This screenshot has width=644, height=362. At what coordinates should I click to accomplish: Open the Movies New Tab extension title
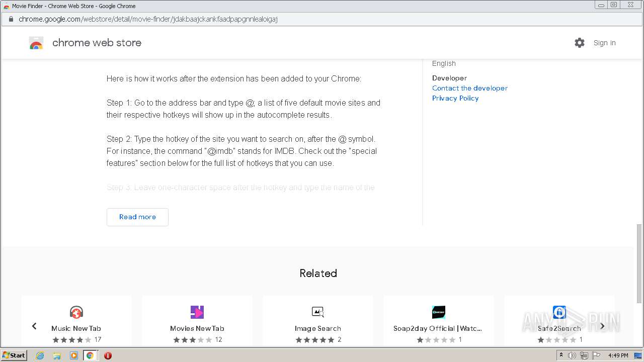click(197, 328)
